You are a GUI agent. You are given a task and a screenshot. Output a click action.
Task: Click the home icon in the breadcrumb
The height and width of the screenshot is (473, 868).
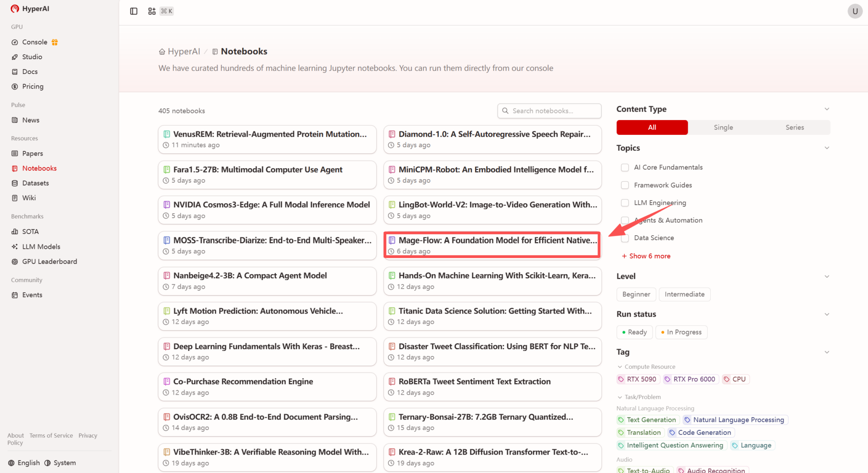click(x=162, y=52)
